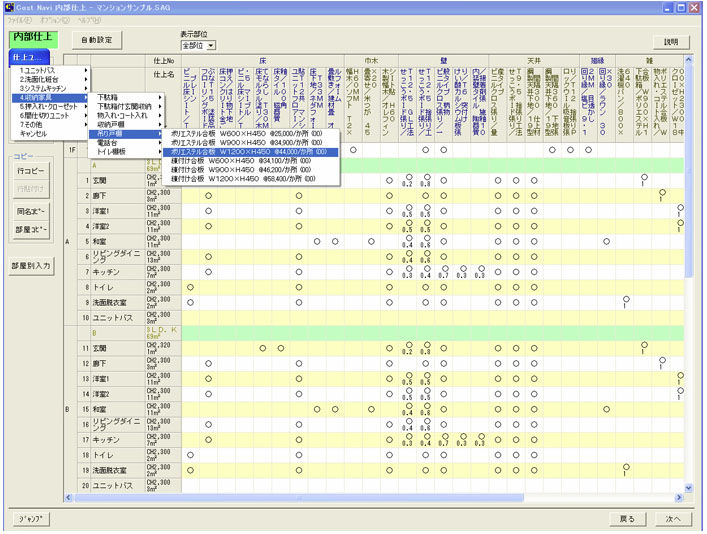
Task: Choose キャンセル in the popup menu
Action: pos(34,133)
